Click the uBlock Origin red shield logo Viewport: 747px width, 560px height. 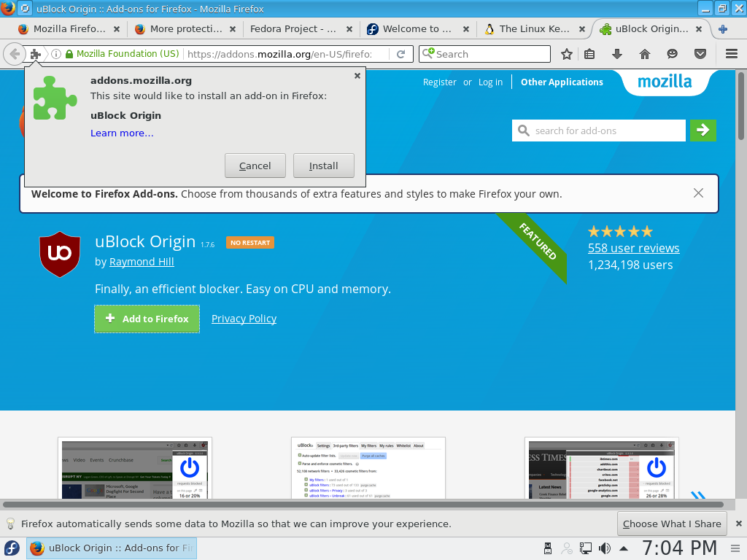point(60,254)
